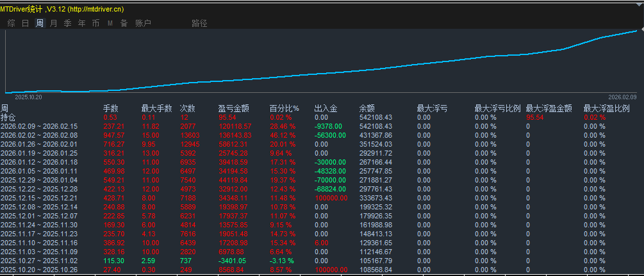Viewport: 644px width, 276px height.
Task: Click the 最大浮亏比例 column header
Action: [498, 108]
